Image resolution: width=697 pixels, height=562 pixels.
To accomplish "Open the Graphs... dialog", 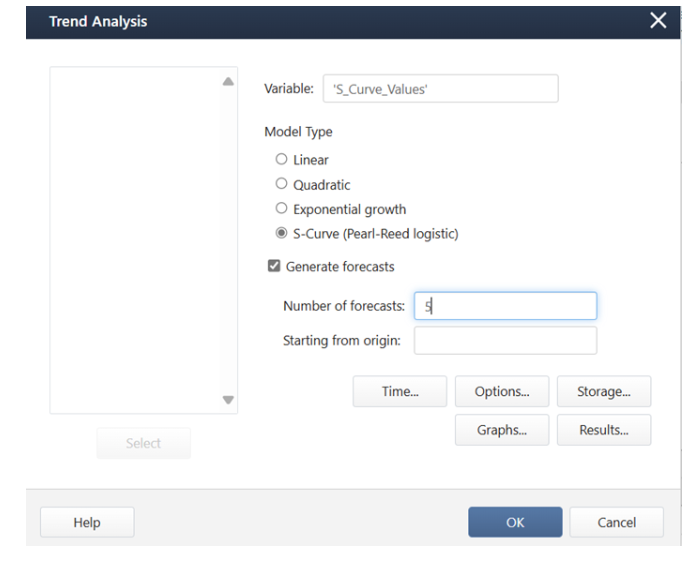I will [502, 430].
